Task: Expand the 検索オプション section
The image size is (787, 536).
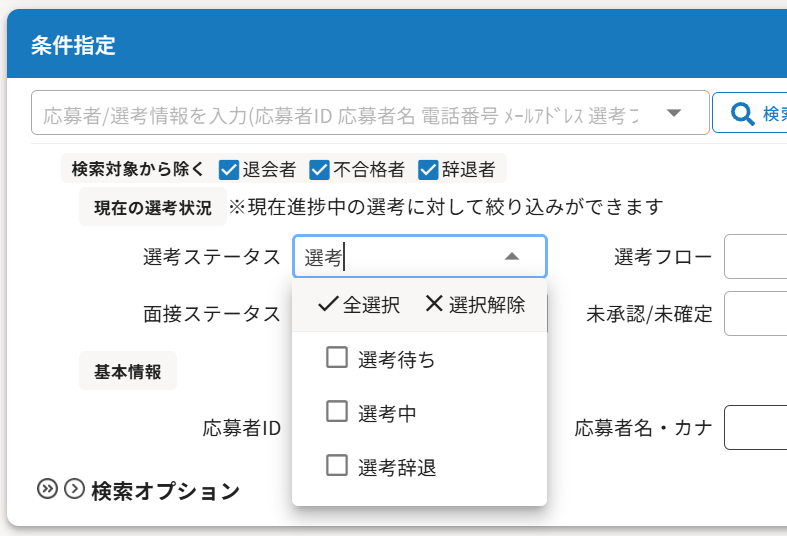Action: pyautogui.click(x=165, y=491)
